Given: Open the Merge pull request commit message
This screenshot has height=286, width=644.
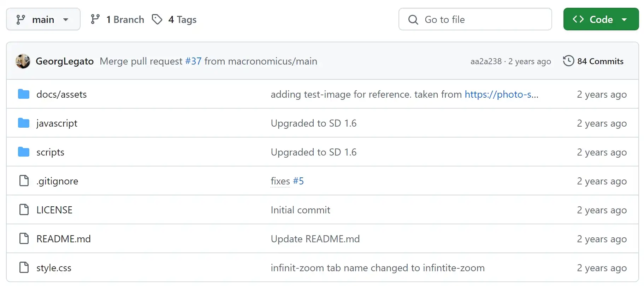Looking at the screenshot, I should [208, 61].
